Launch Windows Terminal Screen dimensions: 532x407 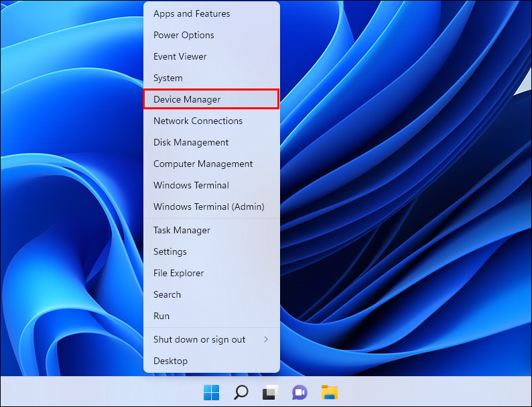211,185
